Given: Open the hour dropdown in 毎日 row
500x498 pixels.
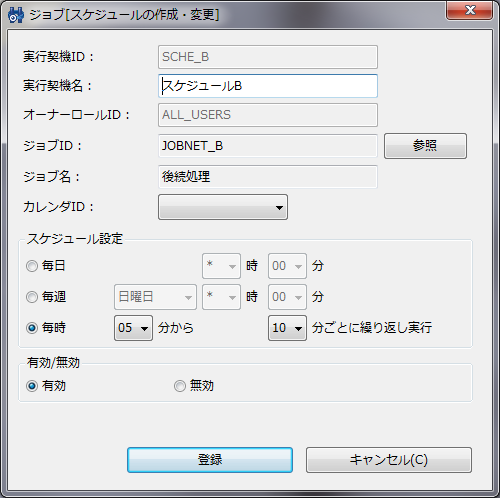Looking at the screenshot, I should [x=221, y=266].
